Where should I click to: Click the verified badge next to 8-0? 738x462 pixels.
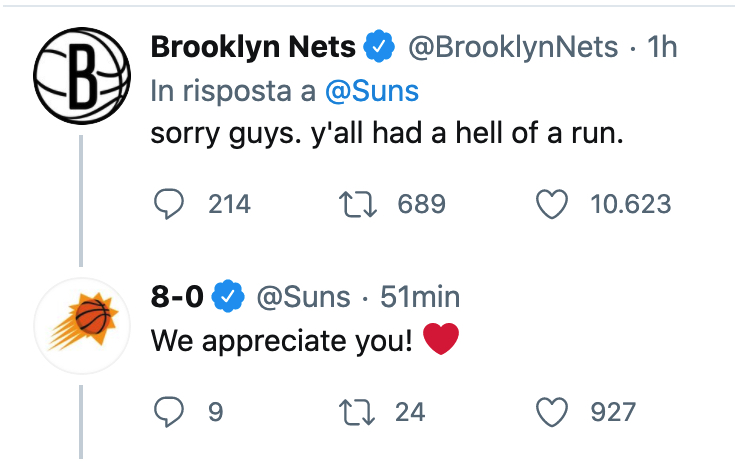point(228,296)
